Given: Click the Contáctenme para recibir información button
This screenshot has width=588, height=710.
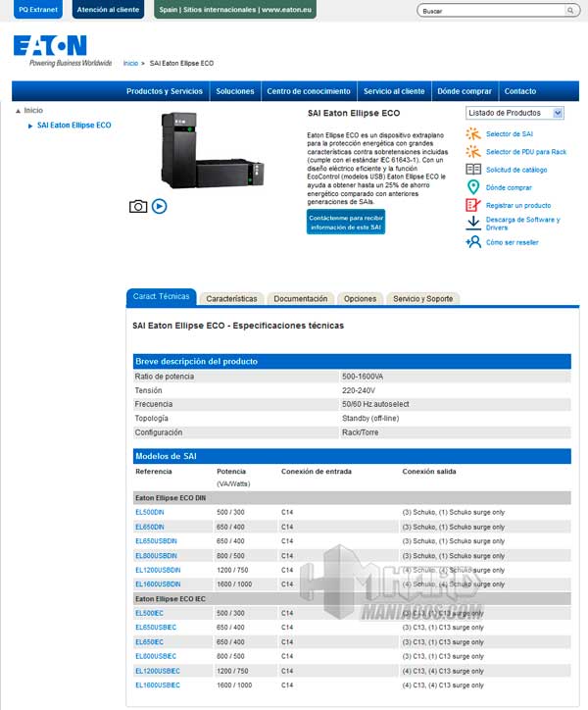Looking at the screenshot, I should tap(346, 222).
